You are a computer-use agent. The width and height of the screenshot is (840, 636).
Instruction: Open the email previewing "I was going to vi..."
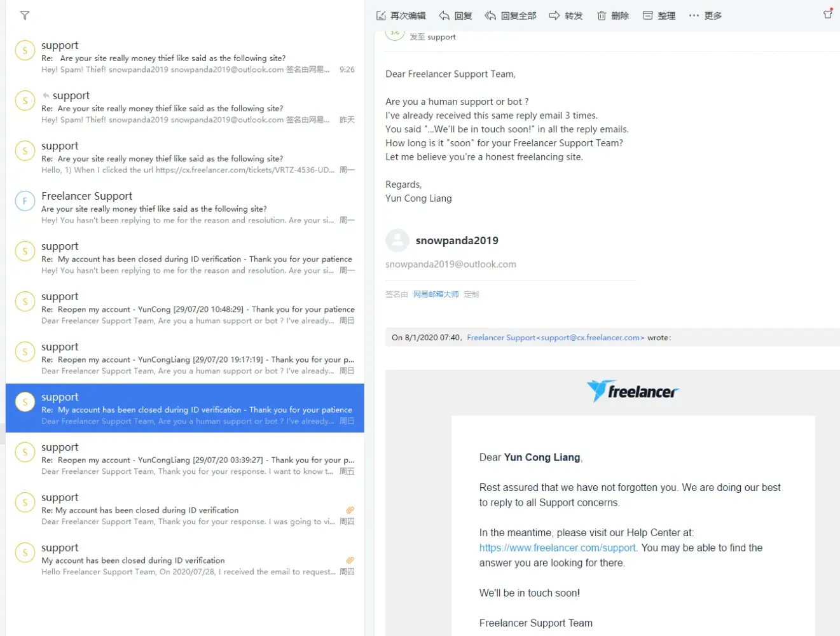pyautogui.click(x=184, y=509)
